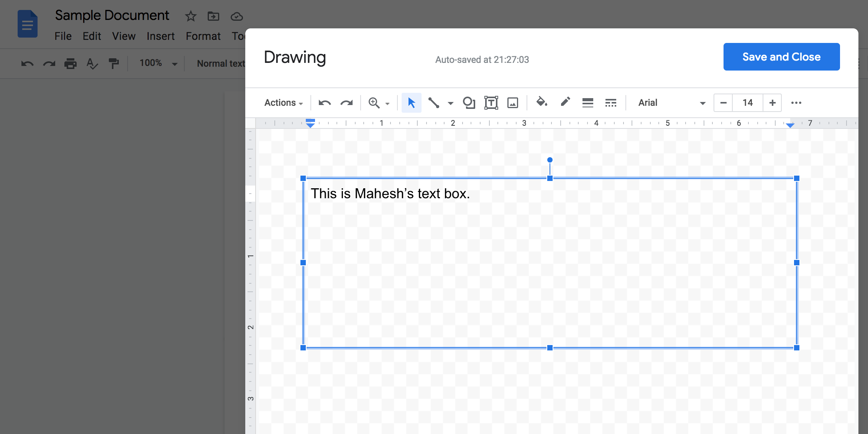Select the paint bucket fill tool

pyautogui.click(x=541, y=102)
